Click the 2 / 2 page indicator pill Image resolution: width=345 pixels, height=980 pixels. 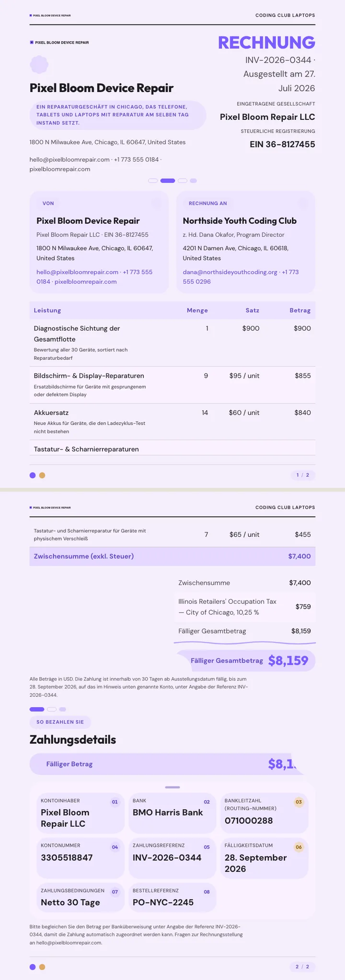coord(303,967)
